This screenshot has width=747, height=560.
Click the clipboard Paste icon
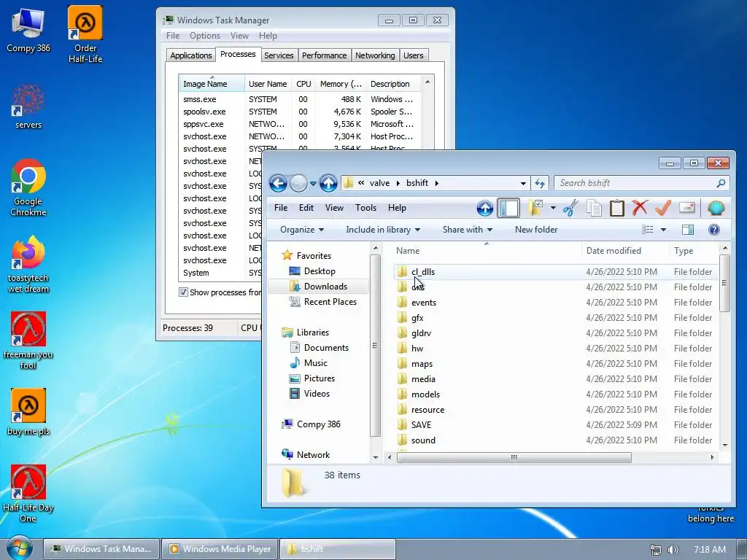point(617,208)
